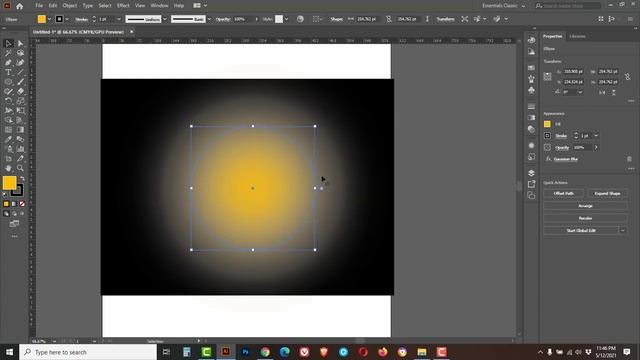Screen dimensions: 640x360
Task: Open the Artboards panel icon
Action: click(x=531, y=196)
